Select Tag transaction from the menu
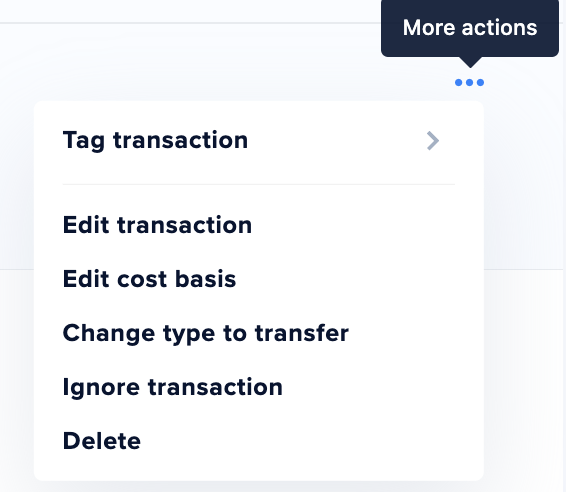 (x=259, y=140)
